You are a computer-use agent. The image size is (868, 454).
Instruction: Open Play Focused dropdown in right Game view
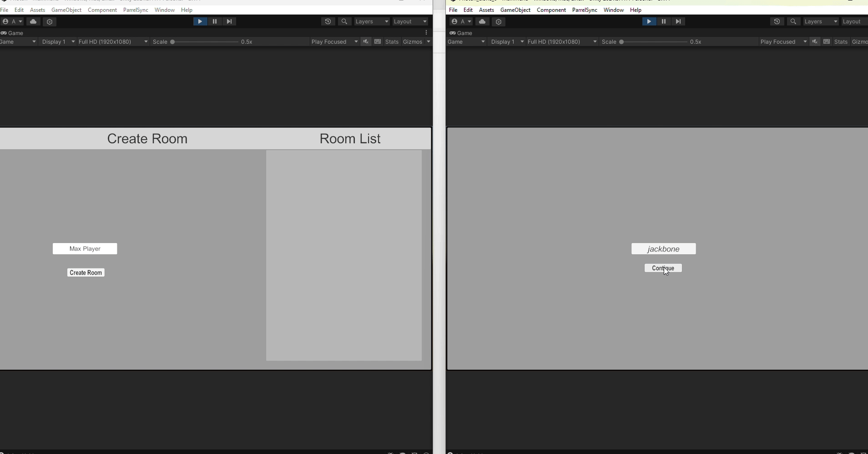783,41
